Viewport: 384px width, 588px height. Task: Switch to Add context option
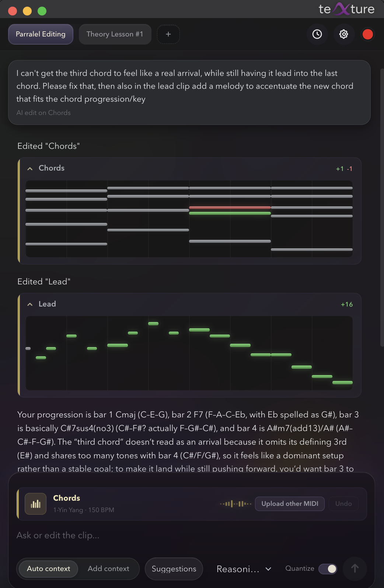tap(108, 568)
